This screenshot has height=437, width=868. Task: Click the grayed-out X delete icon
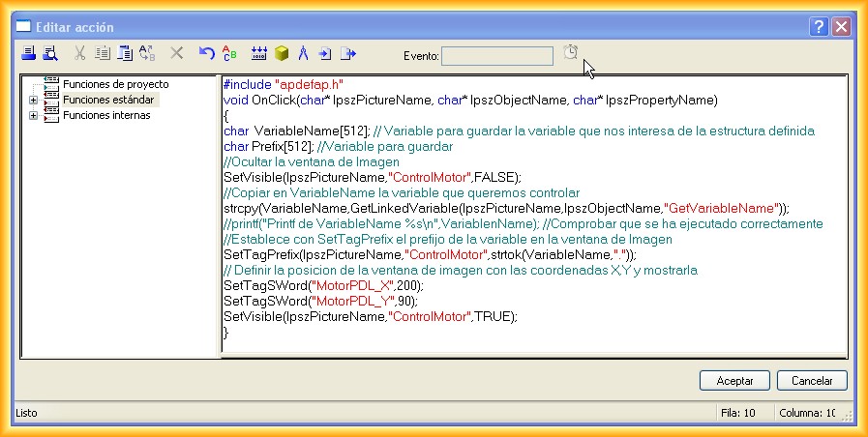tap(177, 54)
